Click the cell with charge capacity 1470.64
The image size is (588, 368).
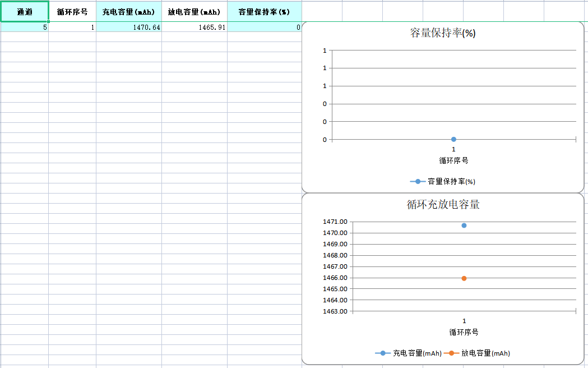[x=128, y=27]
